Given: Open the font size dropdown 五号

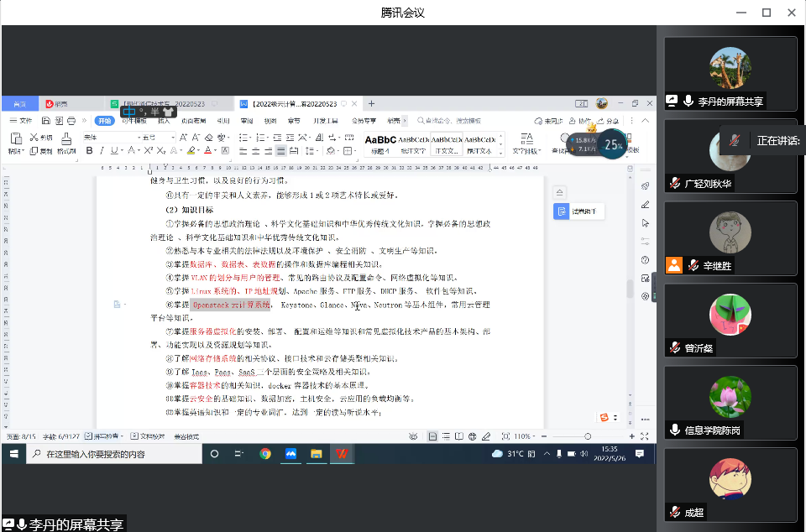Looking at the screenshot, I should pyautogui.click(x=158, y=137).
